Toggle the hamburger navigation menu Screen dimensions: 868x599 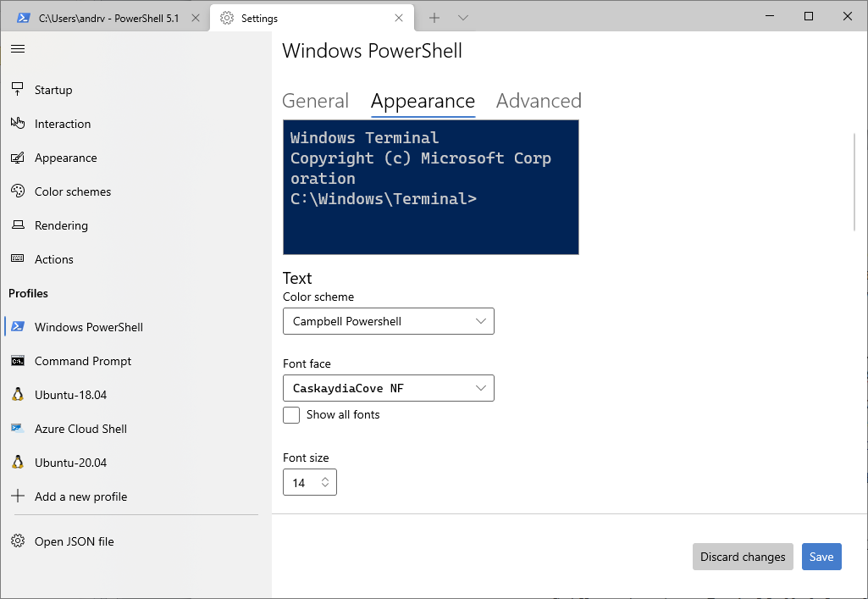(18, 49)
